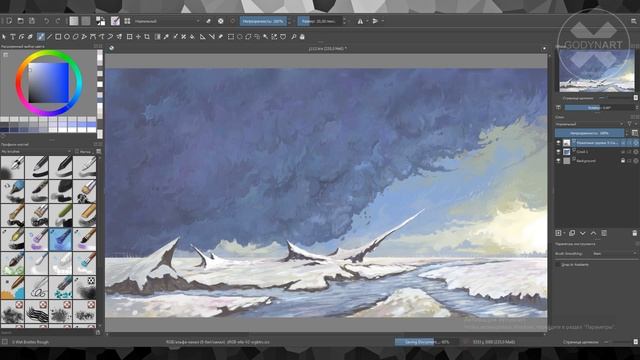
Task: Select the Pan hand tool
Action: tap(302, 37)
